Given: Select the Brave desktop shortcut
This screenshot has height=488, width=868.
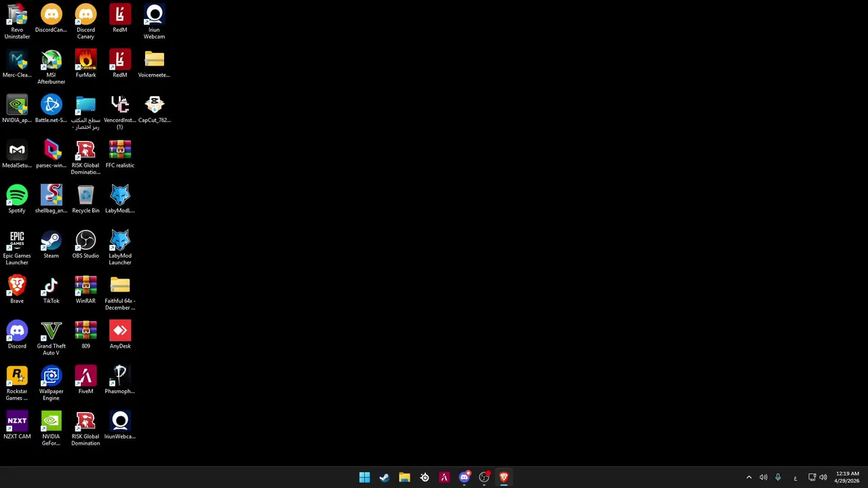Looking at the screenshot, I should click(x=17, y=289).
